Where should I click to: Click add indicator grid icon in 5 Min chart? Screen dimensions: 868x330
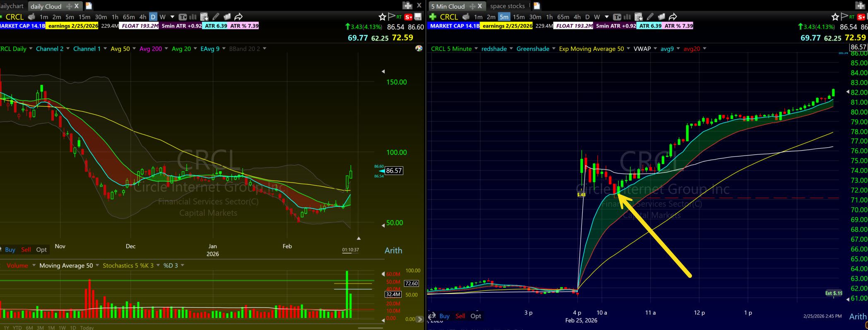(x=639, y=17)
